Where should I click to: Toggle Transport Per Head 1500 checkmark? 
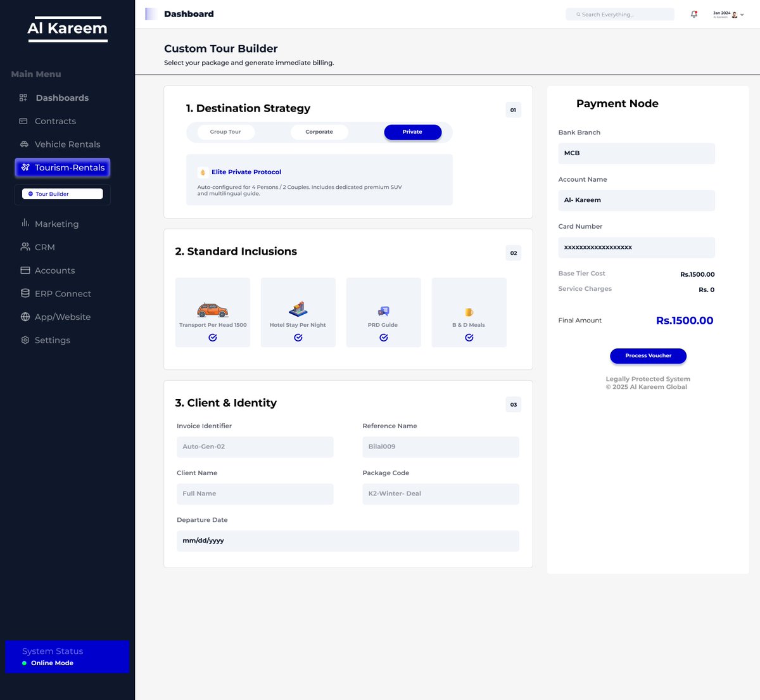tap(213, 338)
